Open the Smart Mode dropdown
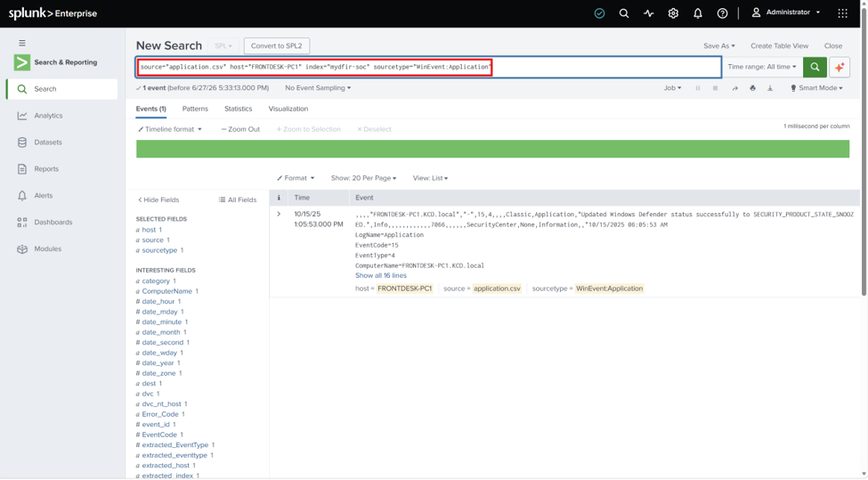Image resolution: width=868 pixels, height=480 pixels. click(x=816, y=88)
